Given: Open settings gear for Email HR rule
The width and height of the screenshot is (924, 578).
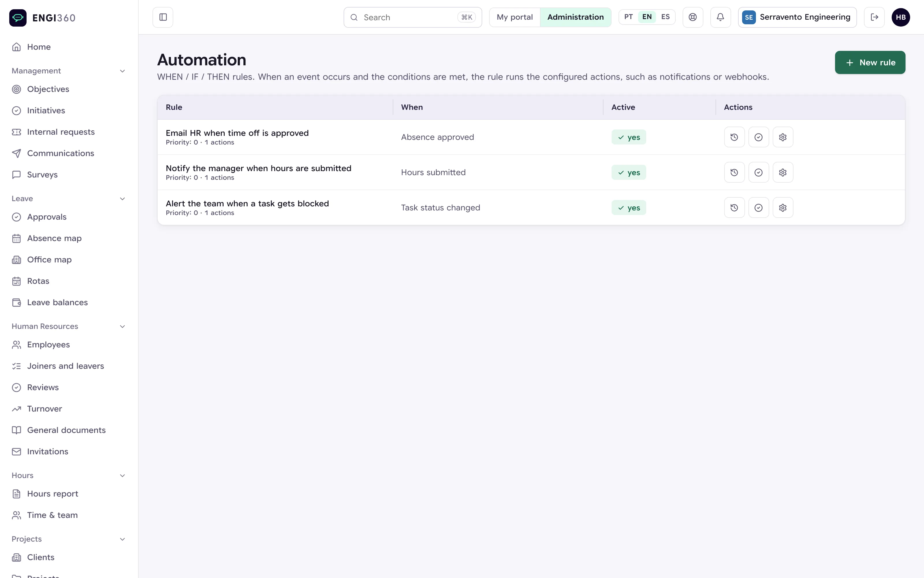Looking at the screenshot, I should [783, 137].
